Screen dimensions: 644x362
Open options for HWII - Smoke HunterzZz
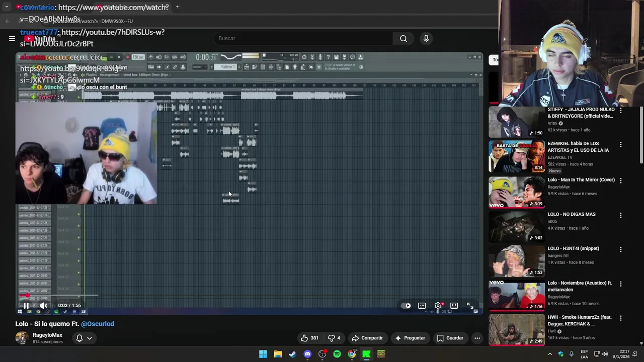[x=621, y=318]
